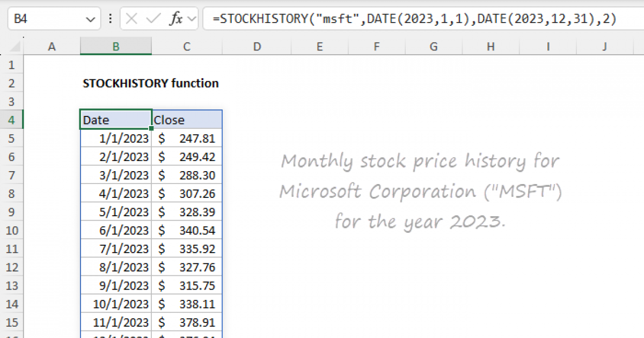Screen dimensions: 644x338
Task: Select column B header
Action: 116,47
